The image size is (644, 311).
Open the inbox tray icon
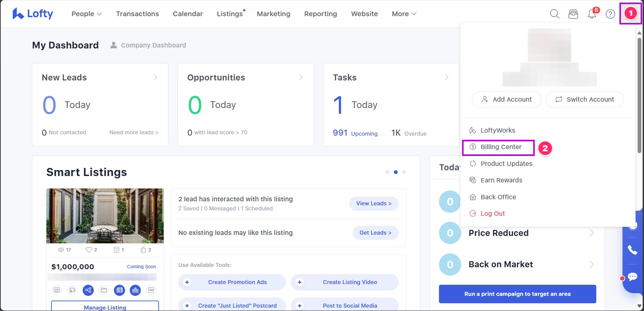[573, 14]
